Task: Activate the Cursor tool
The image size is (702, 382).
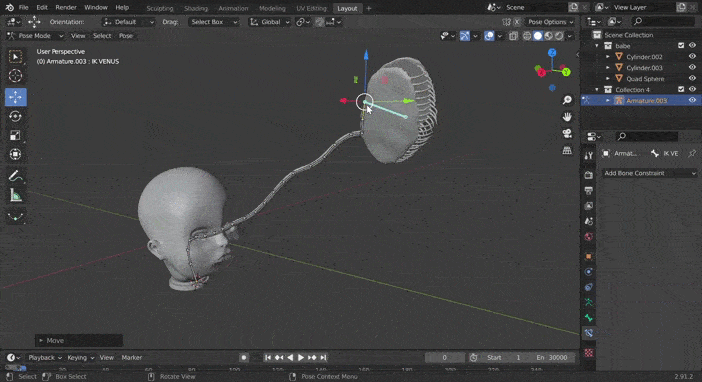Action: pos(16,76)
